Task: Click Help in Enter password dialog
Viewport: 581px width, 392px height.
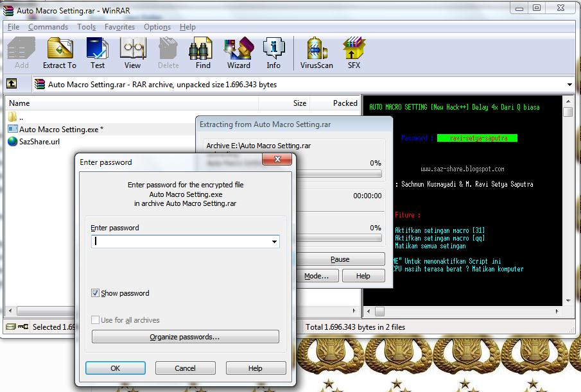Action: 256,368
